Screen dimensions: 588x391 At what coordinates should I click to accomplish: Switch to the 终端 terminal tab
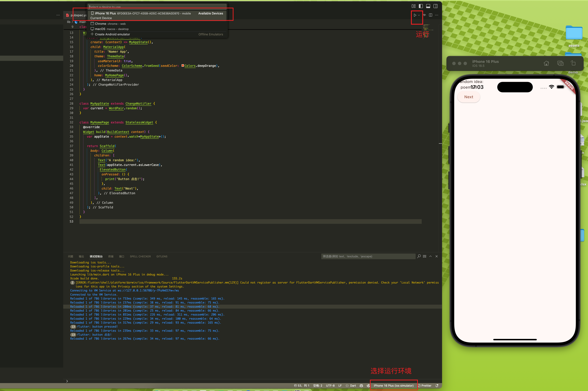[x=111, y=256]
